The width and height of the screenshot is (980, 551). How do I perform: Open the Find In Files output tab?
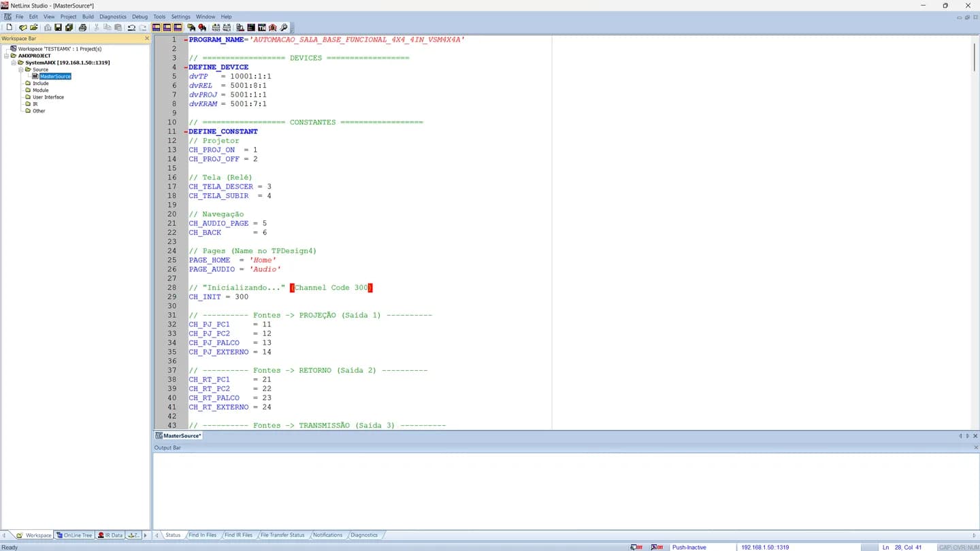tap(203, 535)
